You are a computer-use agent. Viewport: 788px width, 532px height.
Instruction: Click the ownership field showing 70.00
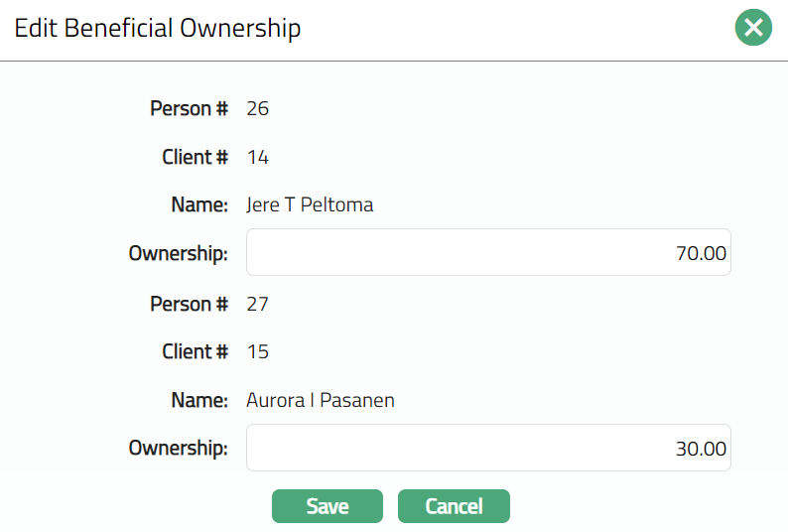coord(488,253)
